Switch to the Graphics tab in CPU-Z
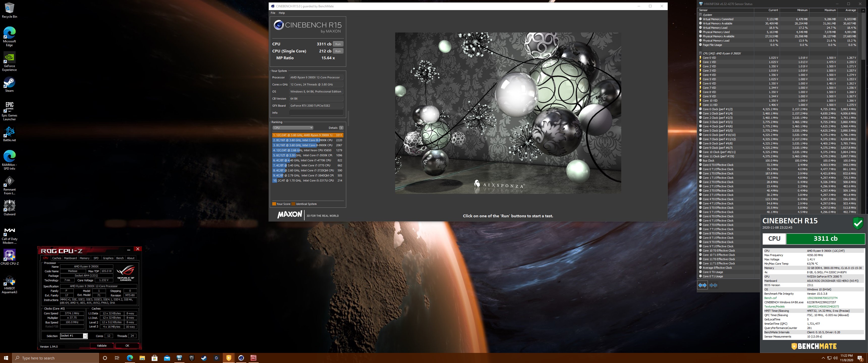 tap(108, 258)
